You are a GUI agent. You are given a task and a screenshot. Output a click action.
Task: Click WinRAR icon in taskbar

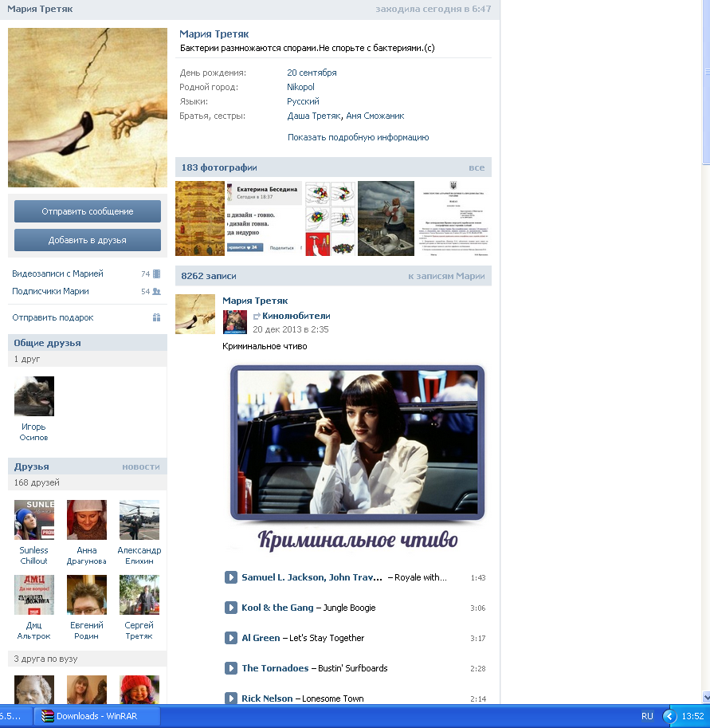point(47,716)
